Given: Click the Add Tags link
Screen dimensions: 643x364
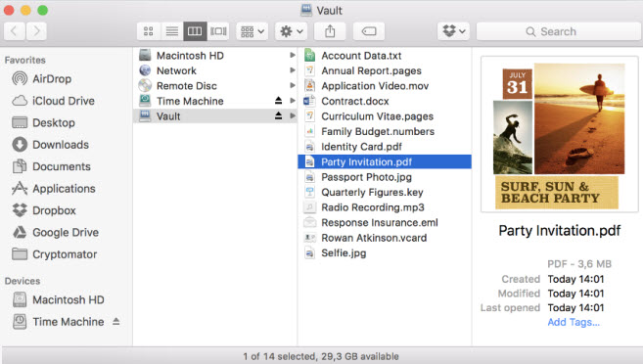Looking at the screenshot, I should click(x=574, y=322).
